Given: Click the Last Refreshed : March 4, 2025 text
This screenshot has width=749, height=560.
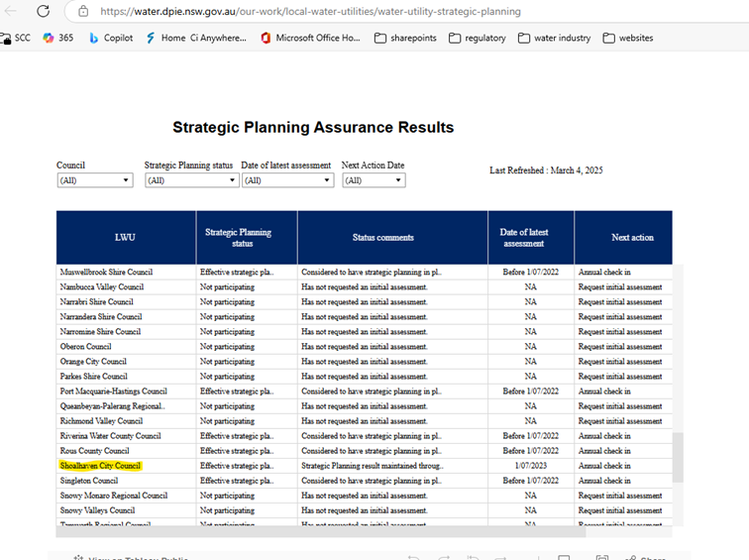Looking at the screenshot, I should (546, 170).
